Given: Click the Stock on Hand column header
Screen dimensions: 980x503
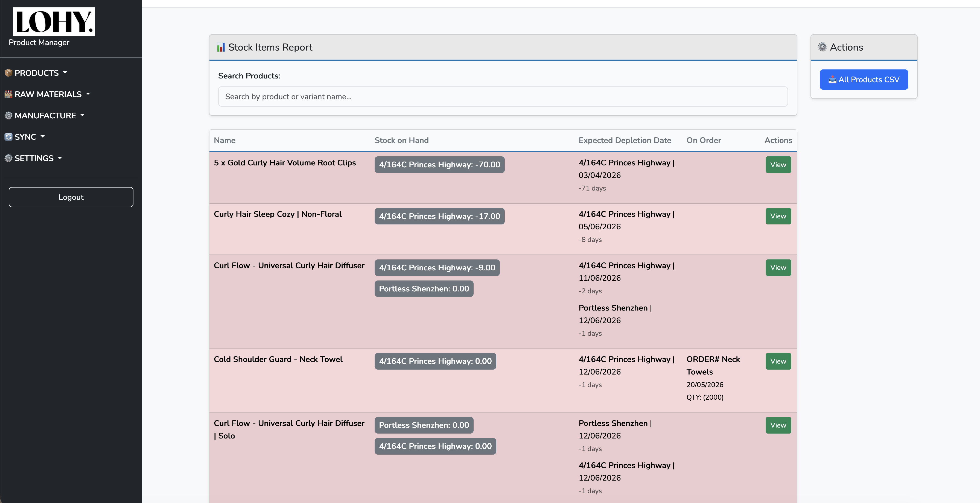Looking at the screenshot, I should click(x=401, y=140).
